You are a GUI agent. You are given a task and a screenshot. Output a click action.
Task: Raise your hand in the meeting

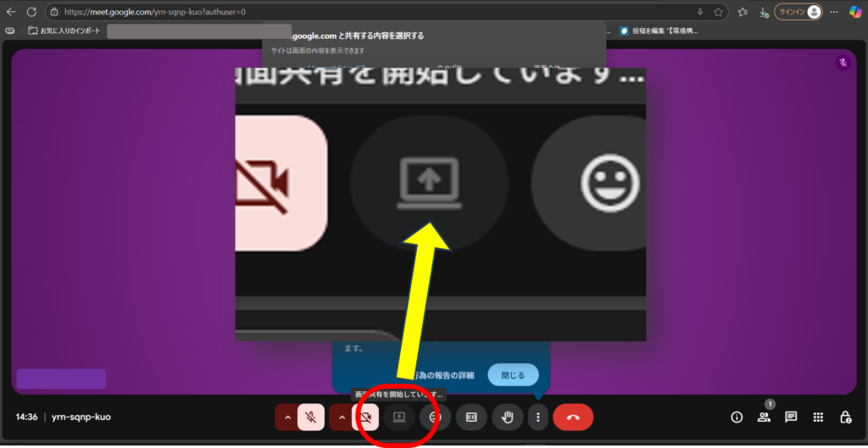[507, 417]
